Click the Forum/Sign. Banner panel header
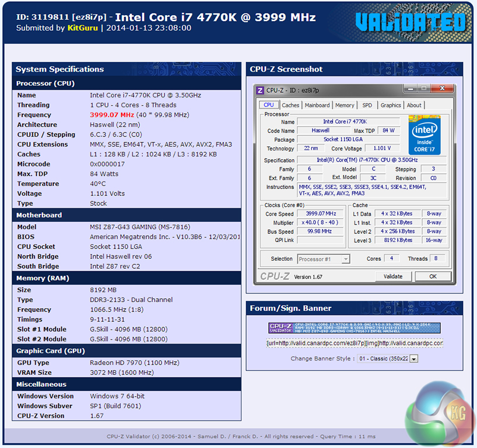477x448 pixels. click(355, 308)
